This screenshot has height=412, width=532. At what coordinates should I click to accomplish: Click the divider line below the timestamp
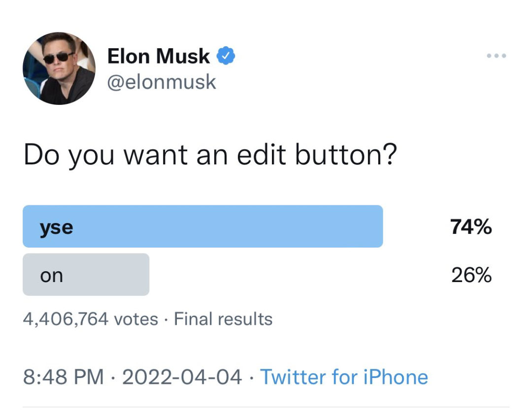point(266,408)
